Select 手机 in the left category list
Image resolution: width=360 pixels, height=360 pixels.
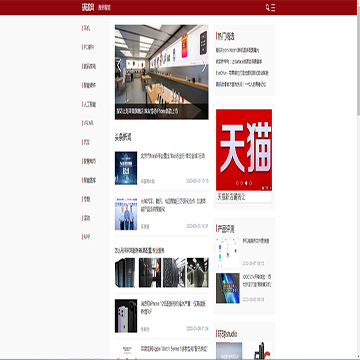[87, 28]
